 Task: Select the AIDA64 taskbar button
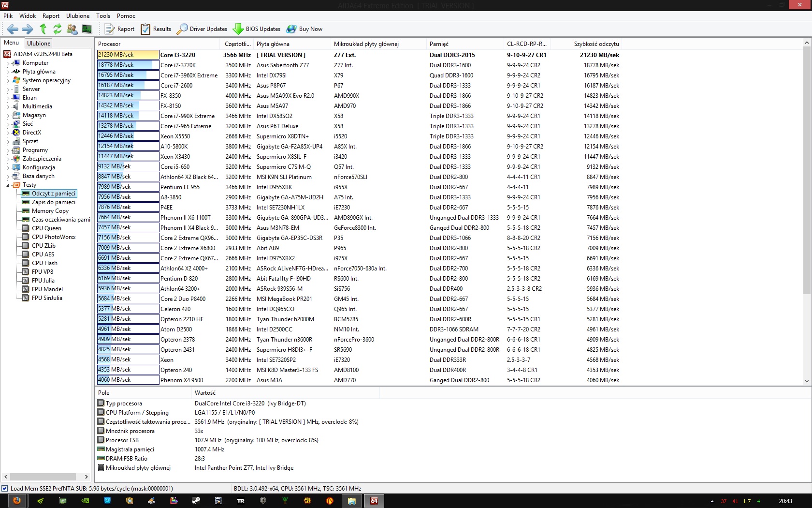click(374, 501)
